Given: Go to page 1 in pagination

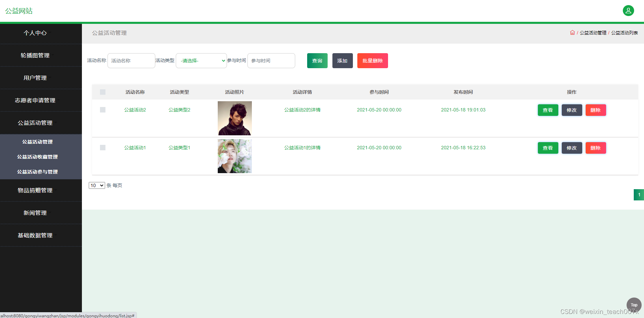Looking at the screenshot, I should tap(639, 195).
